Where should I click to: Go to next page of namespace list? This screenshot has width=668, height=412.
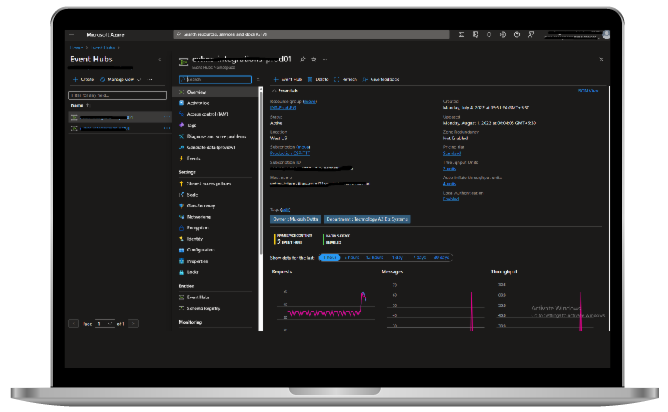click(133, 324)
